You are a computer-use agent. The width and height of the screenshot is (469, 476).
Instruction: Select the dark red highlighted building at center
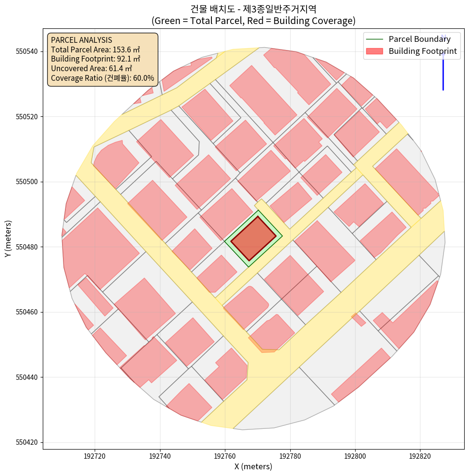pyautogui.click(x=253, y=238)
